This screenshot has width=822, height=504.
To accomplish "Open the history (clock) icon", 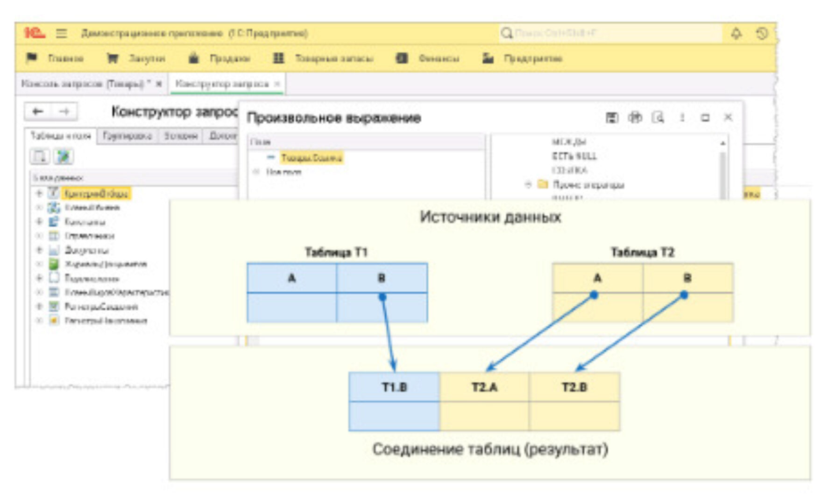I will [x=761, y=32].
